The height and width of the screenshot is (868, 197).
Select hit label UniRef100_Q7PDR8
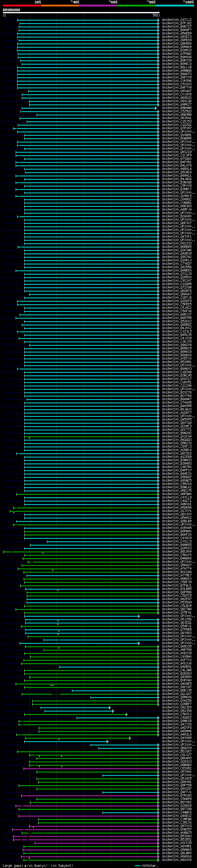[177, 630]
